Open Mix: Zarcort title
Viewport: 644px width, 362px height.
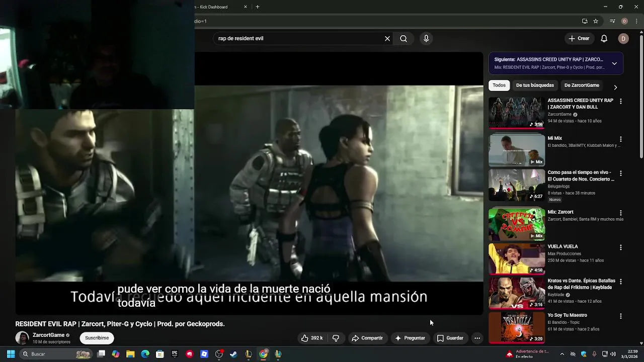click(560, 212)
